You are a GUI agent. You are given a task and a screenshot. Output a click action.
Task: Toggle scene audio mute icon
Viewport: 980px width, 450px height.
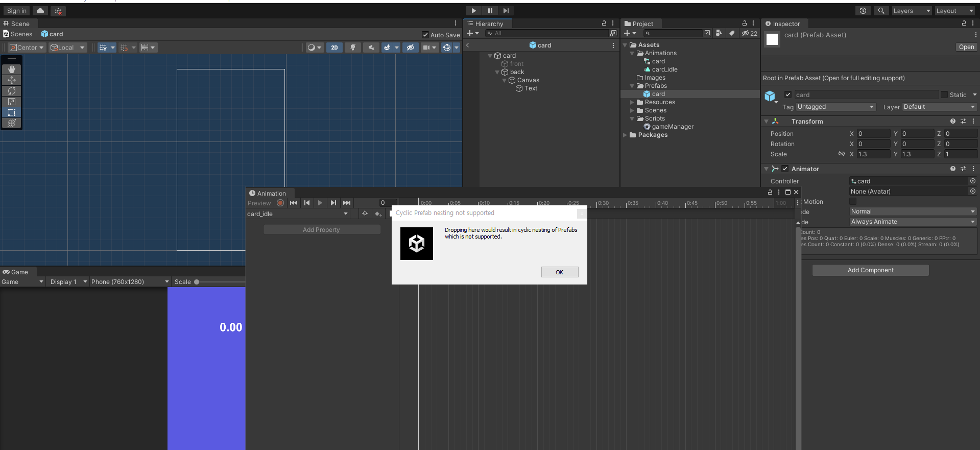371,48
